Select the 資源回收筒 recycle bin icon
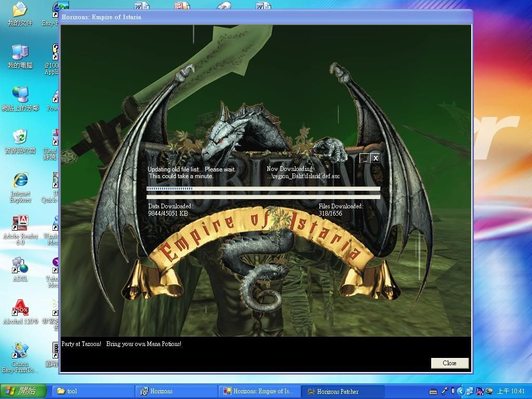The image size is (532, 399). [x=20, y=141]
